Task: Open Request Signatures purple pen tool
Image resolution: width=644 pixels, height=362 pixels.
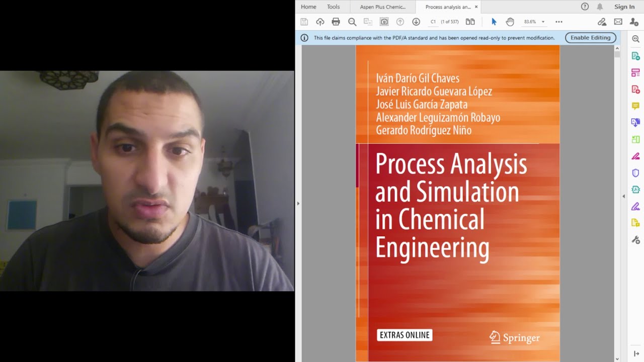Action: (x=635, y=206)
